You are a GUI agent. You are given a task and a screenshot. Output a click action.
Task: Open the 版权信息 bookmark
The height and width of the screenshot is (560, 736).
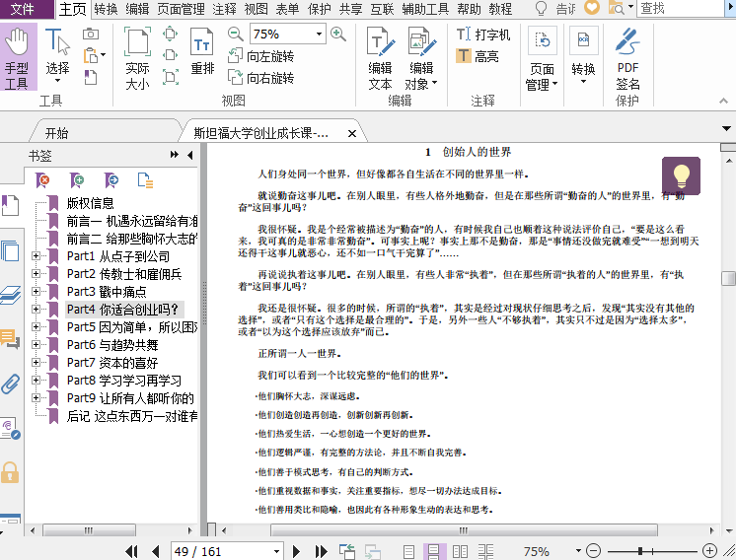(90, 203)
